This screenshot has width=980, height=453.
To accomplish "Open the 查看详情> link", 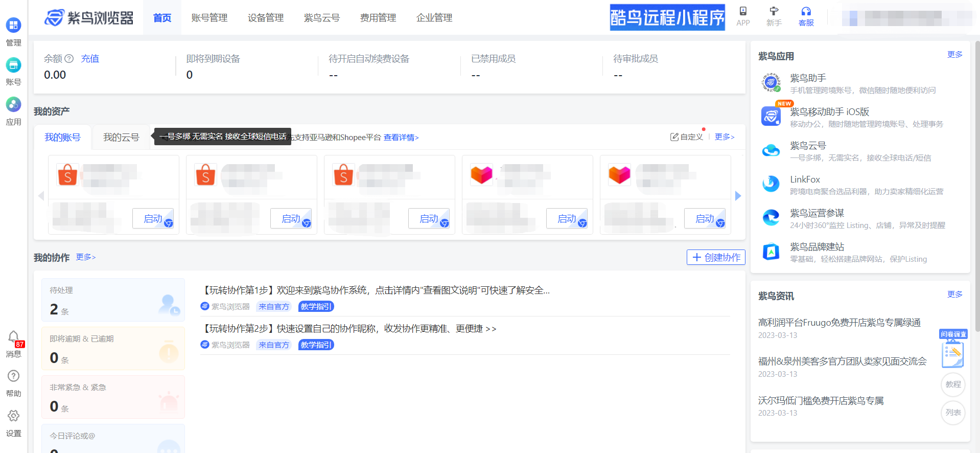I will pos(401,138).
